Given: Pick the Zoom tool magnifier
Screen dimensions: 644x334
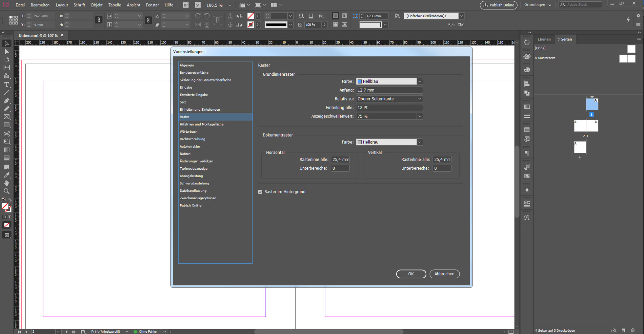Looking at the screenshot, I should tap(6, 191).
